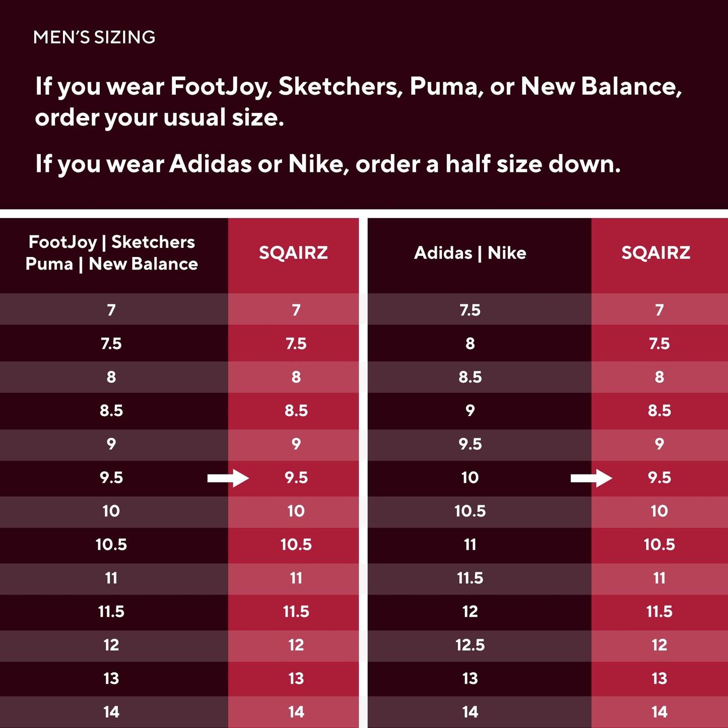Pick size 11 in the FootJoy column
This screenshot has height=728, width=728.
111,578
